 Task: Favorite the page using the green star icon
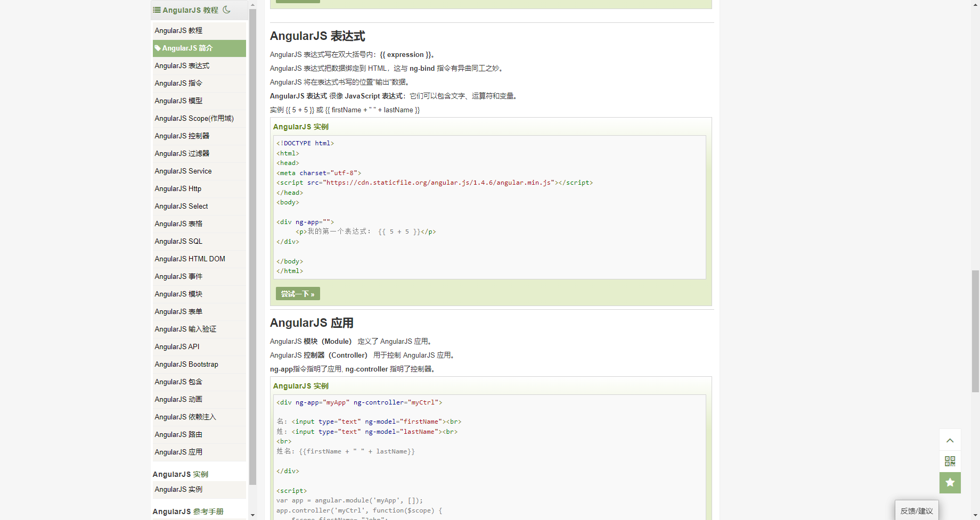click(x=950, y=483)
